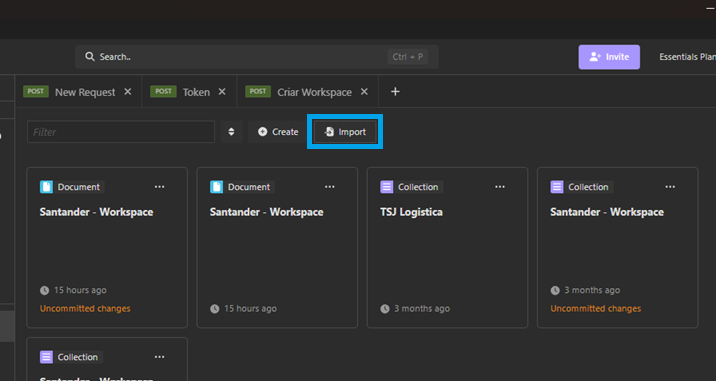Click Collection icon on top-right Santander card

[x=557, y=187]
